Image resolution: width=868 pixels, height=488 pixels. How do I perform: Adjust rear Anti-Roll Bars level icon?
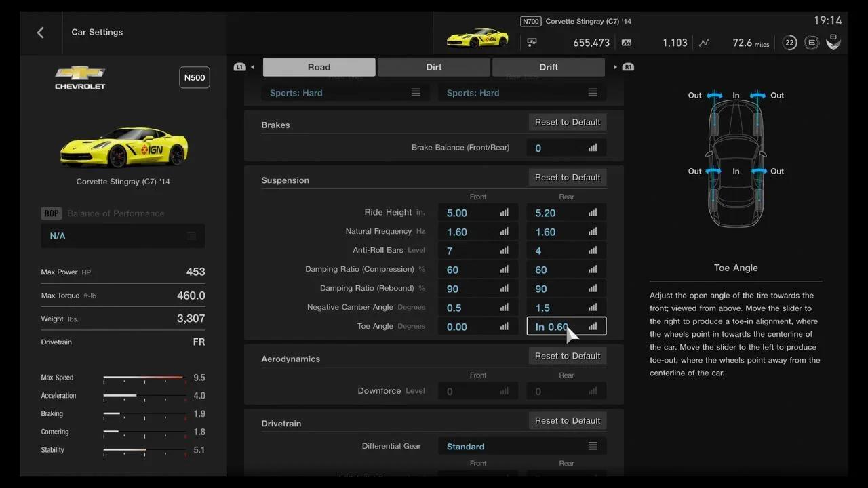pyautogui.click(x=593, y=251)
